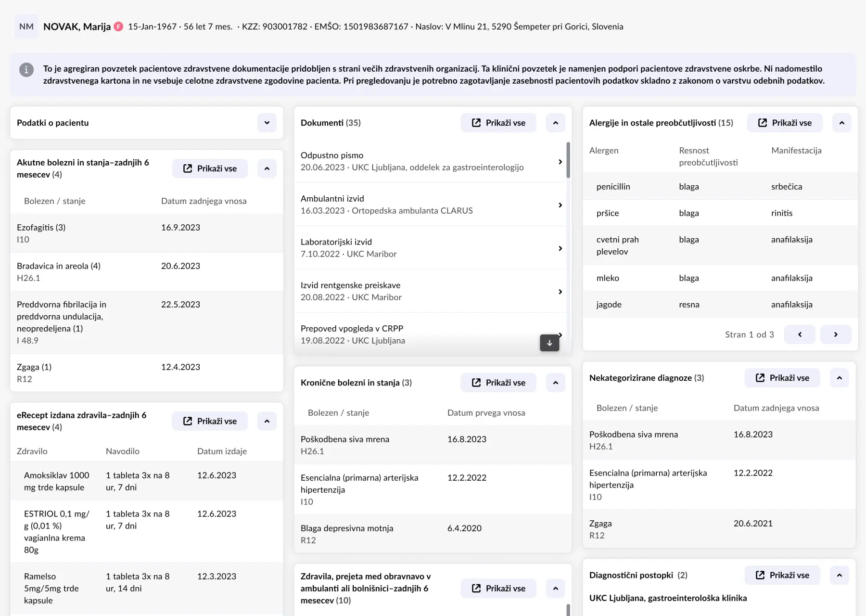Show all acute illnesses via Prikaži vse

(x=210, y=168)
